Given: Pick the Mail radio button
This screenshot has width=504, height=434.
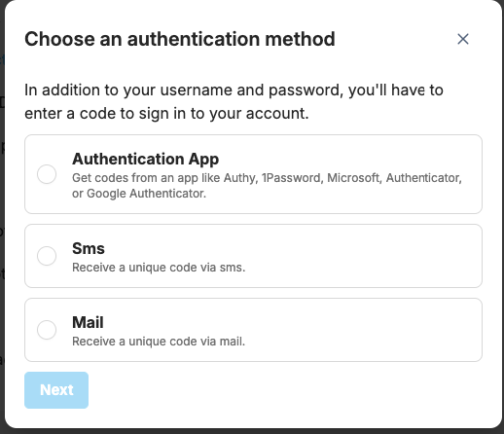Looking at the screenshot, I should click(47, 330).
